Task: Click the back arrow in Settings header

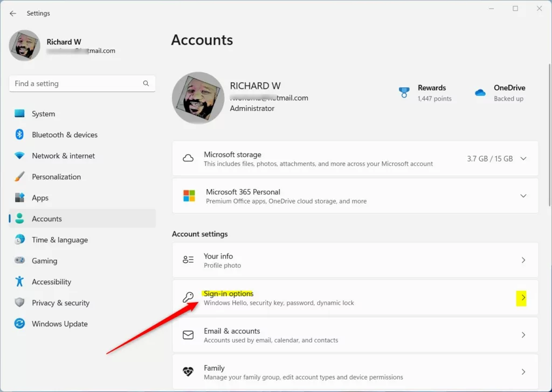Action: point(13,13)
